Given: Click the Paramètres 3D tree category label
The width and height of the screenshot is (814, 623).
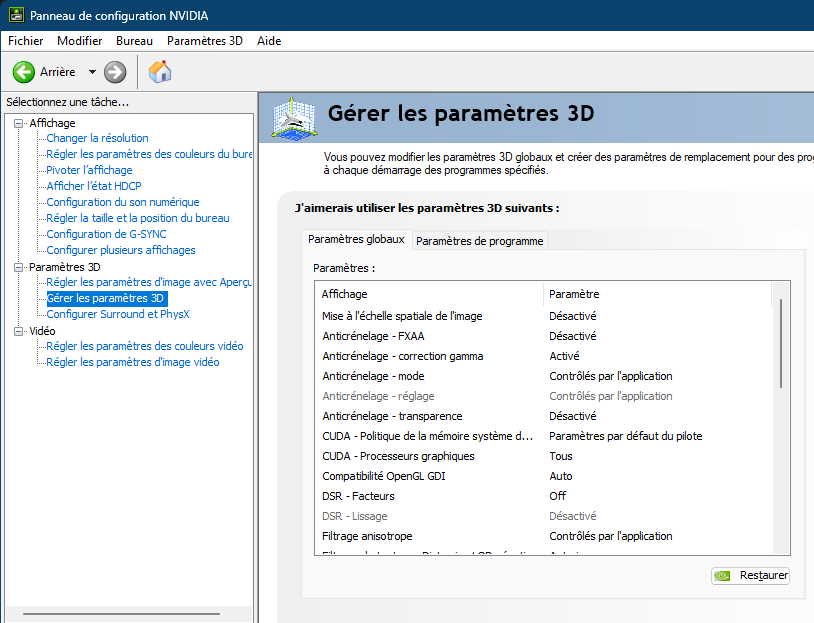Looking at the screenshot, I should [x=65, y=267].
